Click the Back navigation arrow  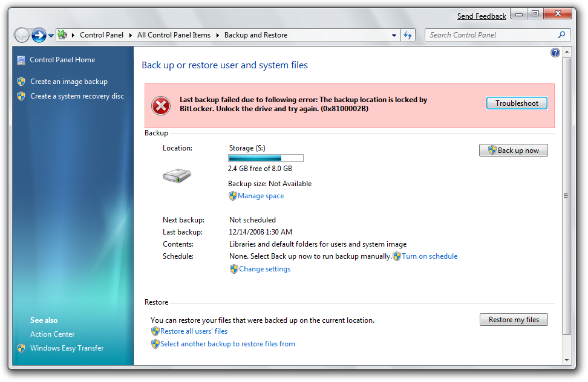(22, 35)
